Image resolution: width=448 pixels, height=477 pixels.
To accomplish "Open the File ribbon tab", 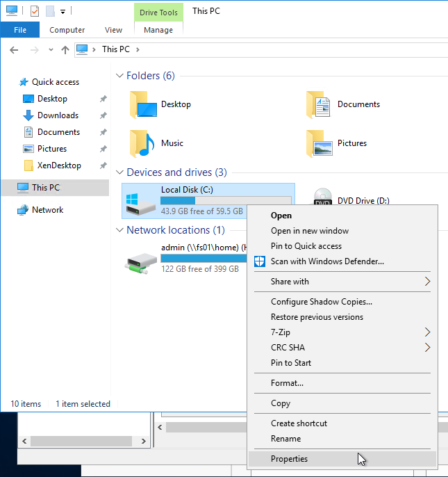I will (x=20, y=30).
